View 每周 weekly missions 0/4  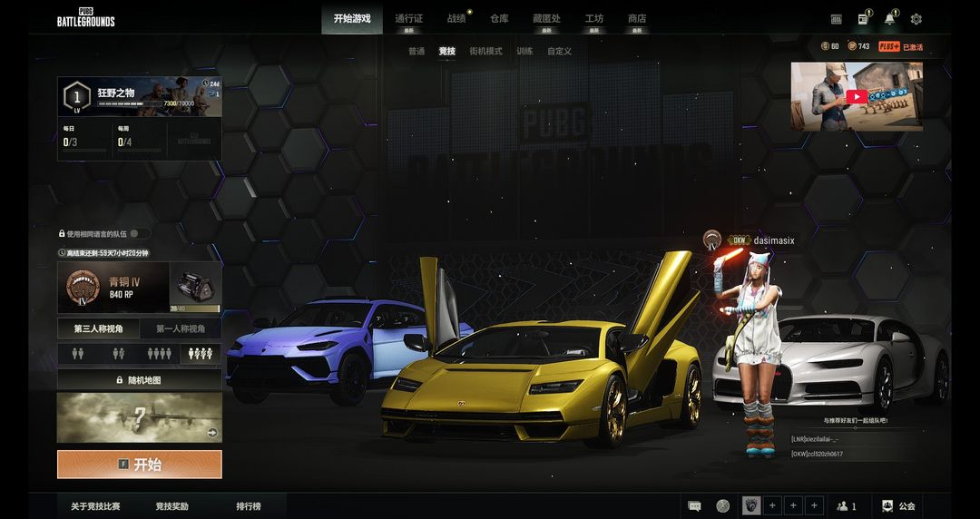[140, 139]
